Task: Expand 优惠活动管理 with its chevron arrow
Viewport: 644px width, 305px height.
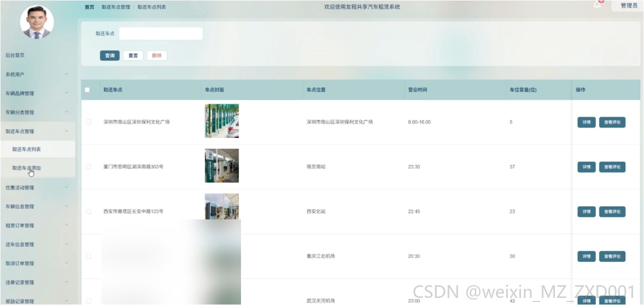Action: [x=66, y=187]
